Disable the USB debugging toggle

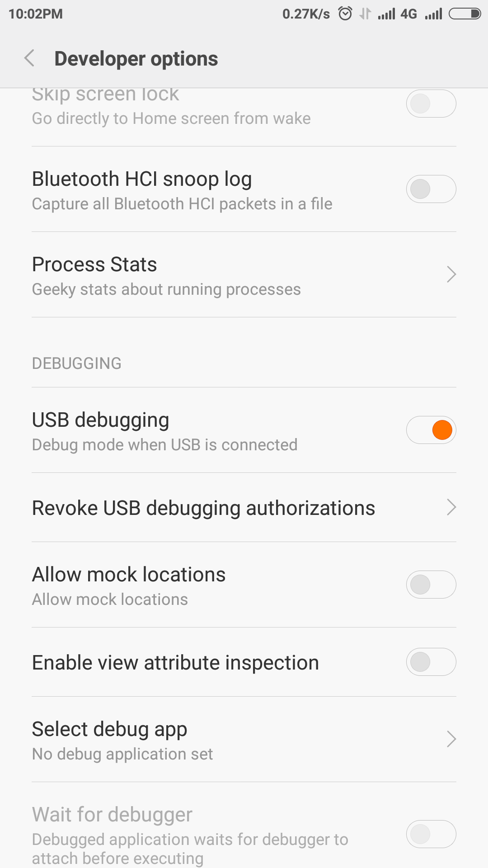[431, 430]
